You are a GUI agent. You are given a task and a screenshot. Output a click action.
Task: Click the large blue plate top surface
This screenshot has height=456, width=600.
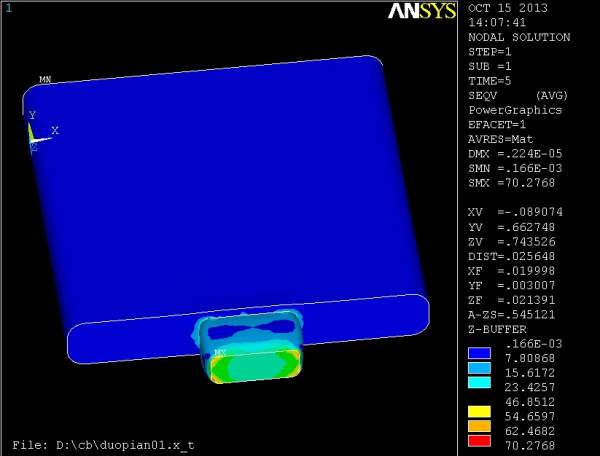pyautogui.click(x=226, y=191)
